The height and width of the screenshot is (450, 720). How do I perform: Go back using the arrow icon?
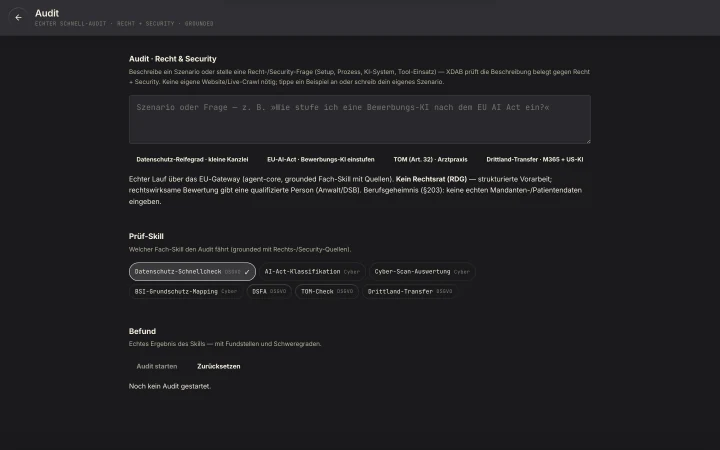coord(18,17)
